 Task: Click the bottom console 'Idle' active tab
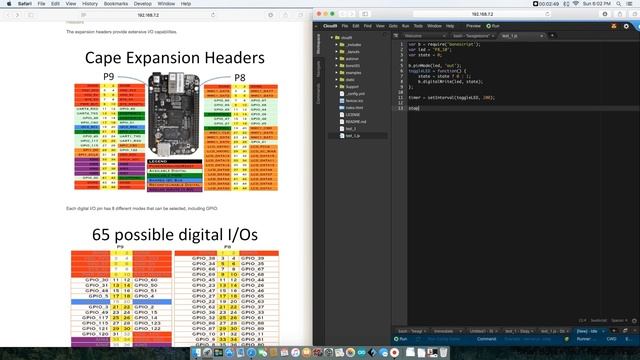(x=591, y=331)
